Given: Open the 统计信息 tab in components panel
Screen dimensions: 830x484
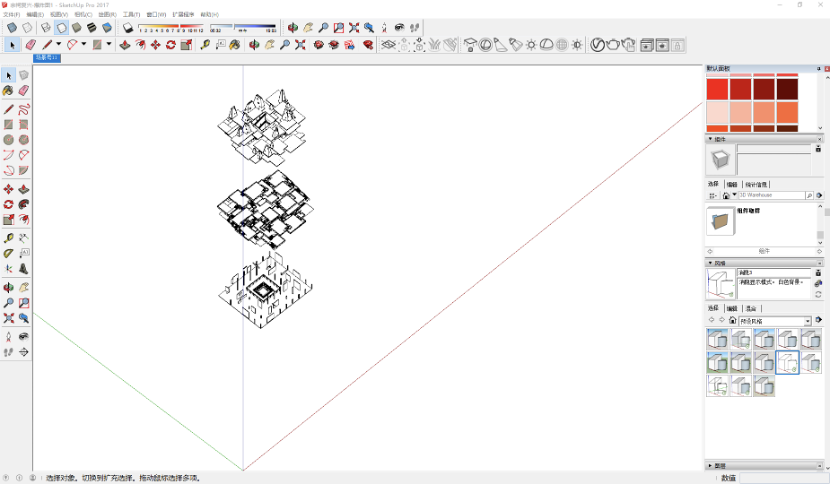Looking at the screenshot, I should pyautogui.click(x=756, y=184).
